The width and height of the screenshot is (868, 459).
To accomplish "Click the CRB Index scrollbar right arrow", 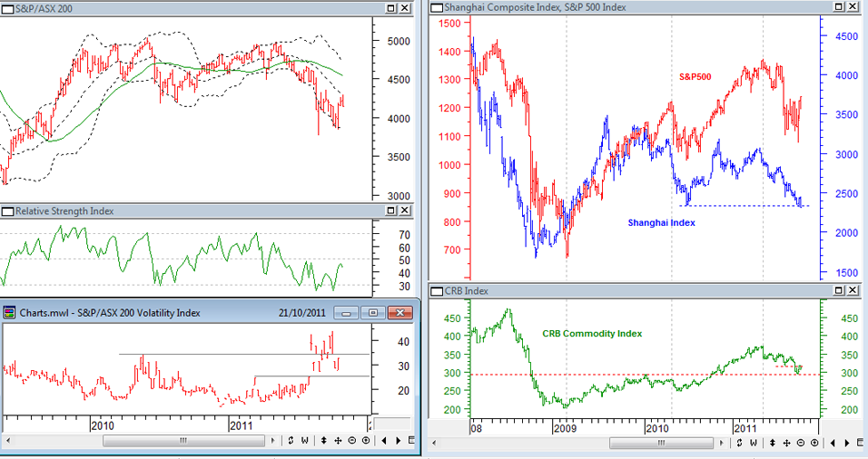I will (721, 443).
